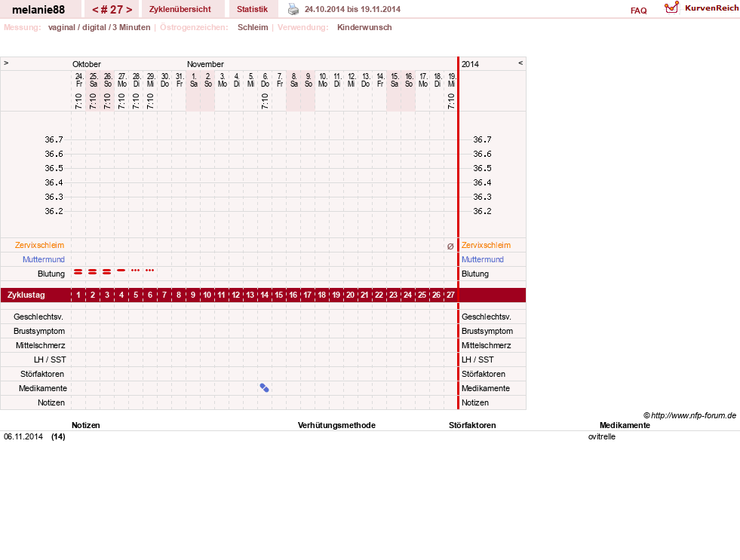Image resolution: width=740 pixels, height=560 pixels.
Task: Click the date header 19. Mi
Action: point(452,80)
